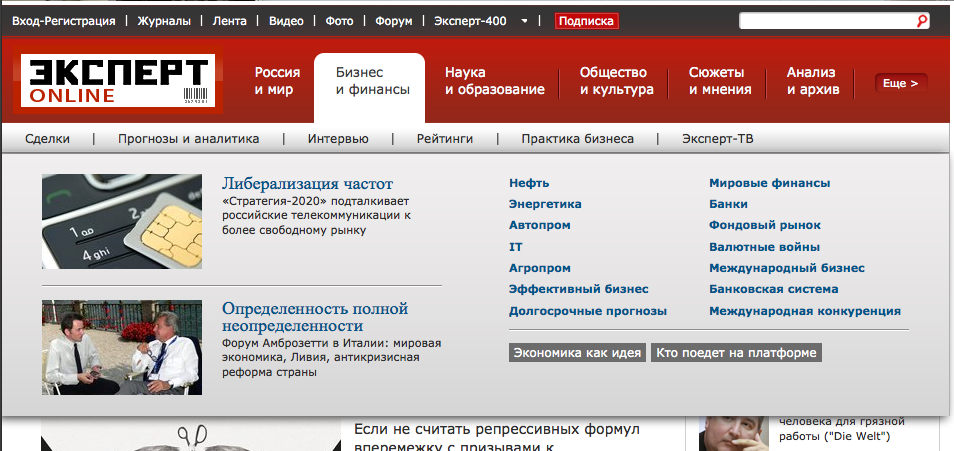
Task: Click the search magnifier icon
Action: coord(922,20)
